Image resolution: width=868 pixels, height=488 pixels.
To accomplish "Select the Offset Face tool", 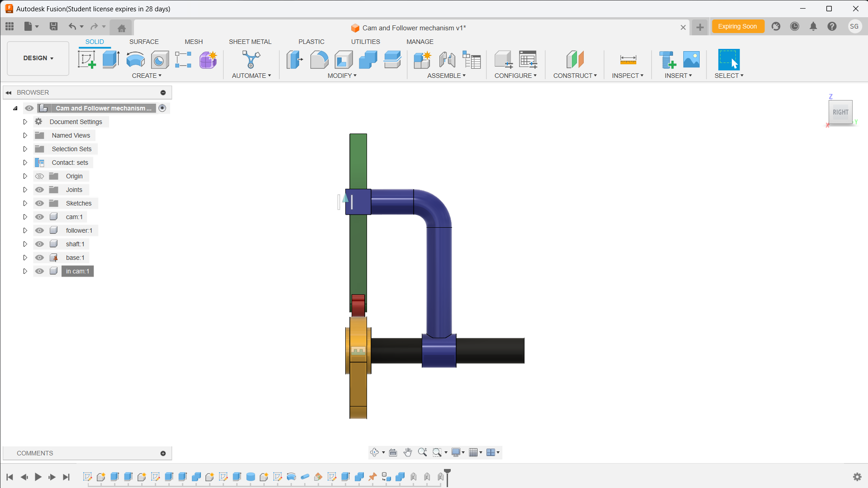I will click(x=392, y=60).
